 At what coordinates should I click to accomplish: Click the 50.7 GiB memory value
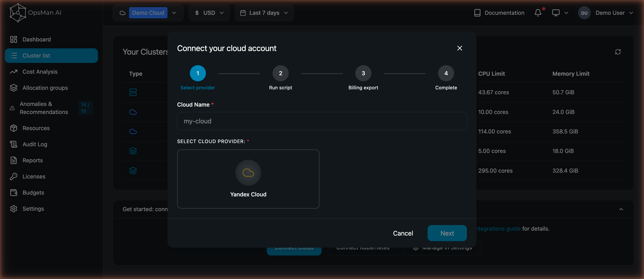click(x=563, y=92)
